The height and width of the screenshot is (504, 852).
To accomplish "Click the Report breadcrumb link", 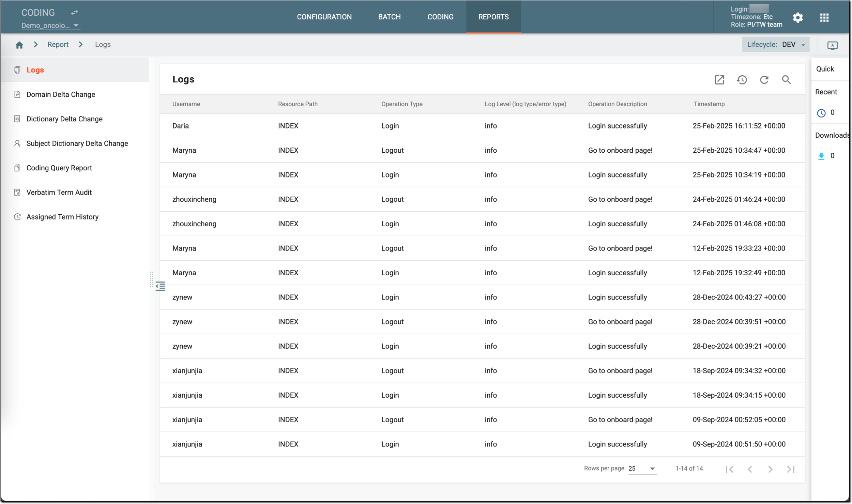I will (x=58, y=45).
